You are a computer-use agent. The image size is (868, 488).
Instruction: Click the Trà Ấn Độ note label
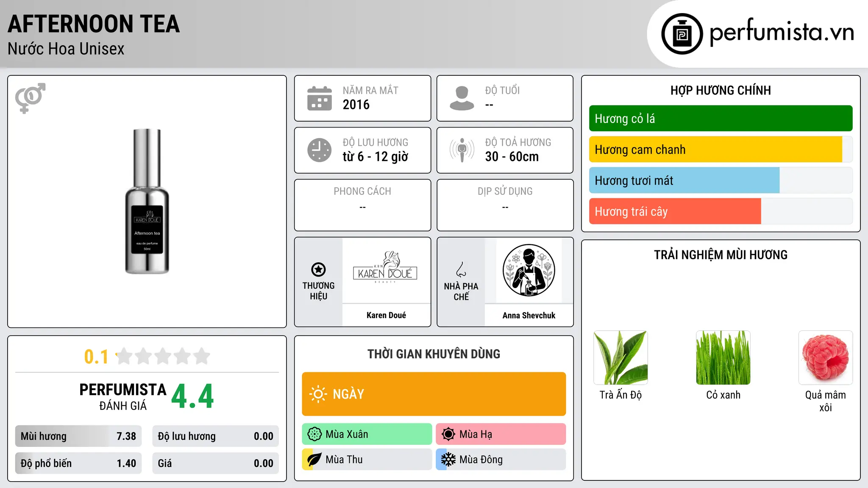(621, 395)
